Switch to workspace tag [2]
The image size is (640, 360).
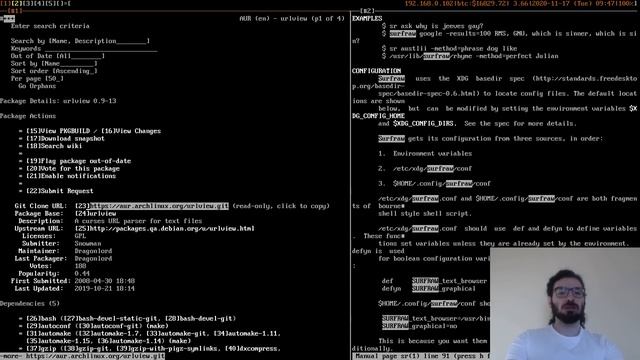point(17,3)
